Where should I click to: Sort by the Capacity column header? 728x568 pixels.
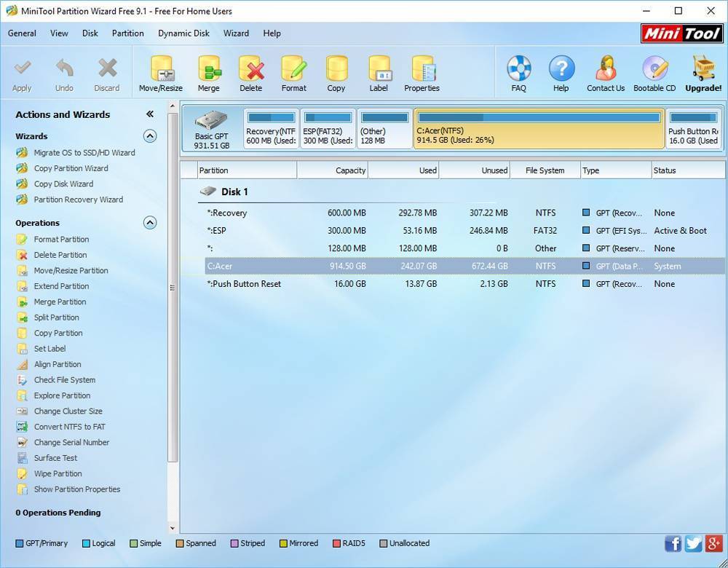333,170
